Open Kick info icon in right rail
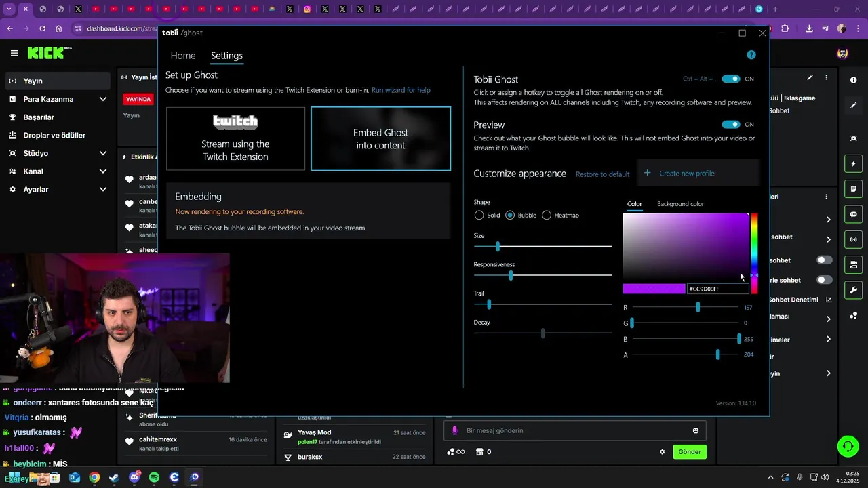This screenshot has width=868, height=488. pos(853,80)
